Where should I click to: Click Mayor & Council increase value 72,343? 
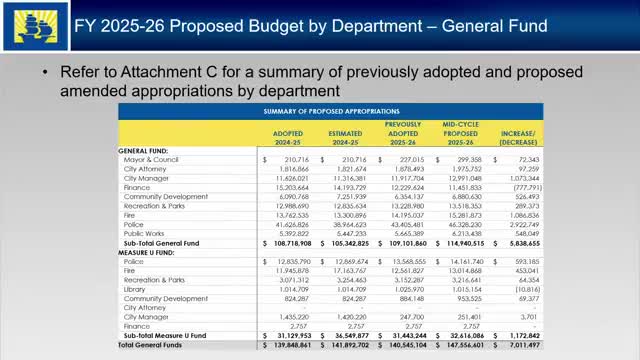click(529, 160)
